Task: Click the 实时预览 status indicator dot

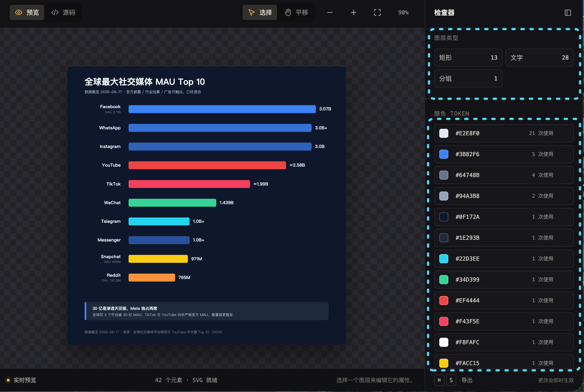Action: 8,380
